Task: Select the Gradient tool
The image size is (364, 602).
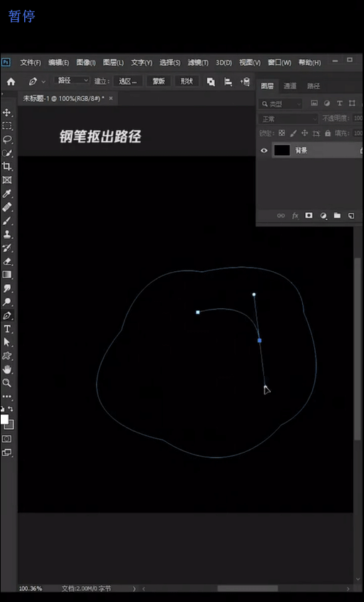Action: [x=6, y=275]
